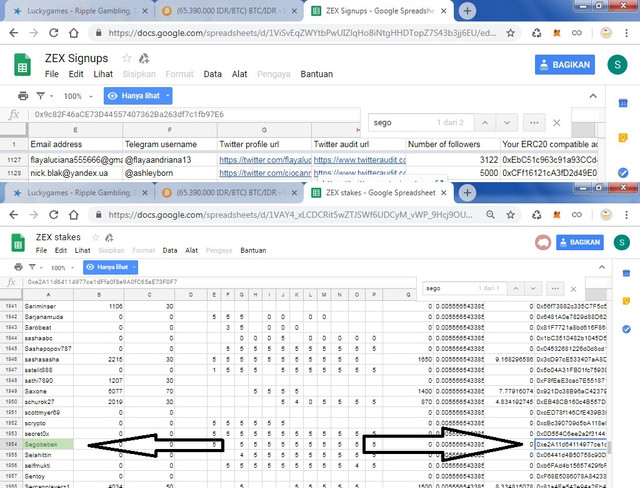Close the sego search box in ZEX Signups
The image size is (640, 488).
[x=556, y=122]
